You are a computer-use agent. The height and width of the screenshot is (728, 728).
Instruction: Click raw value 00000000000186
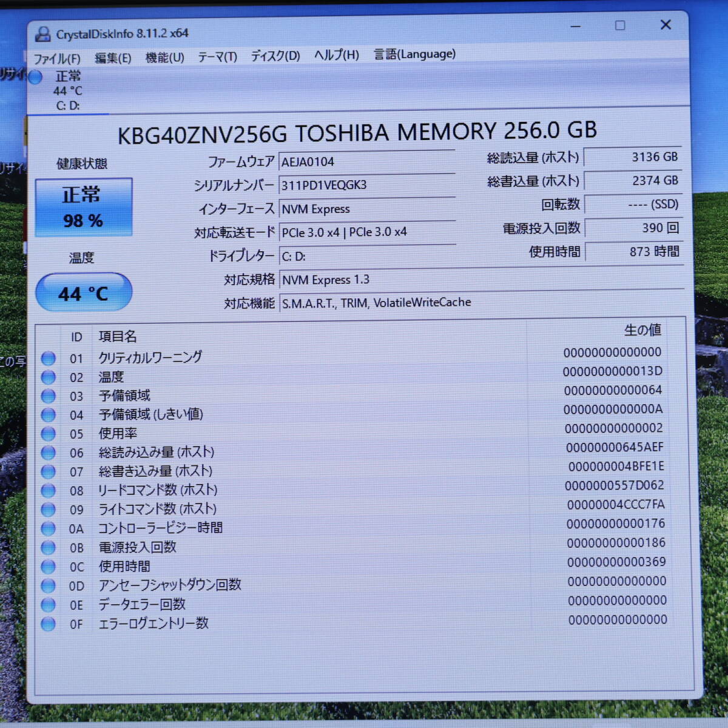(616, 543)
